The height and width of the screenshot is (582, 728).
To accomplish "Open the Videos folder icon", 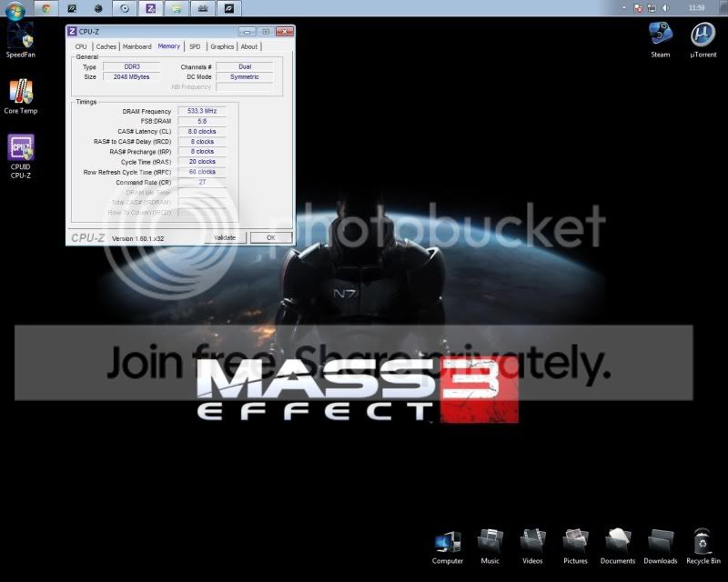I will click(532, 547).
